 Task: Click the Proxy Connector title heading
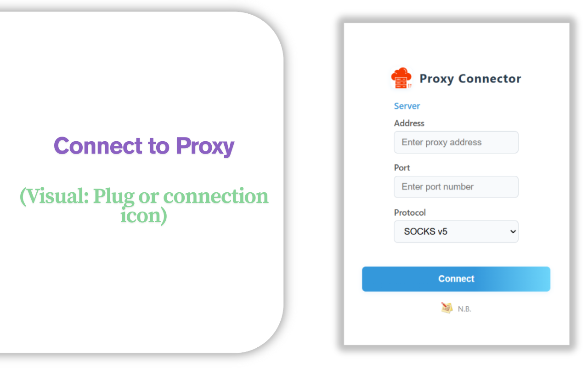click(x=470, y=78)
